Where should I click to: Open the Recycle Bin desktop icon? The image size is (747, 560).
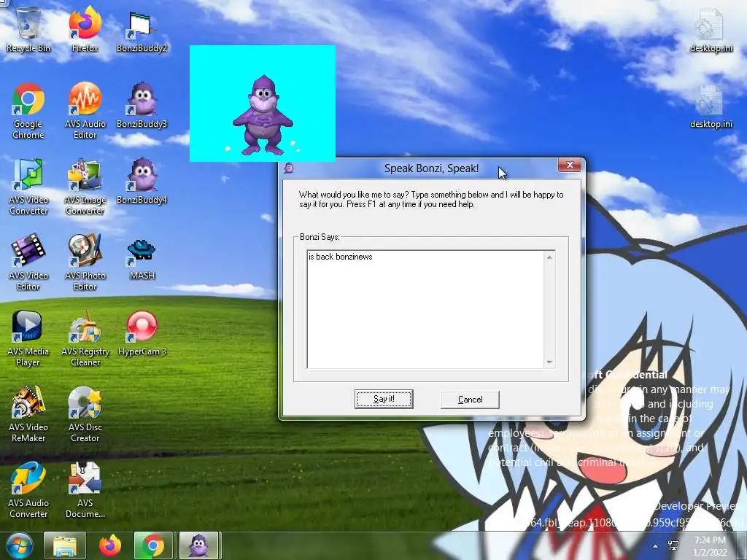28,29
